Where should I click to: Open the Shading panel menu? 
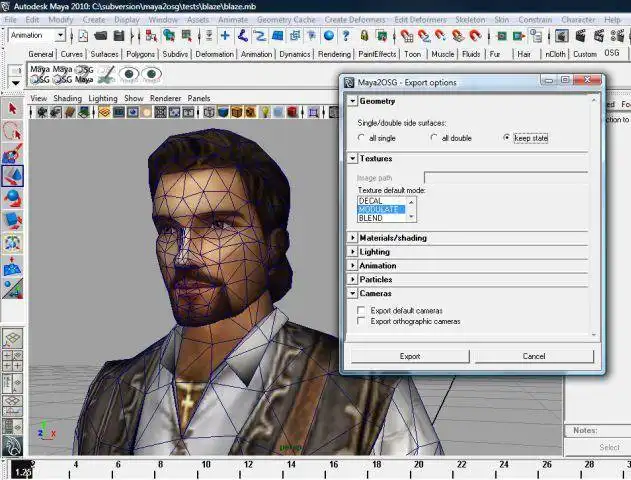67,99
